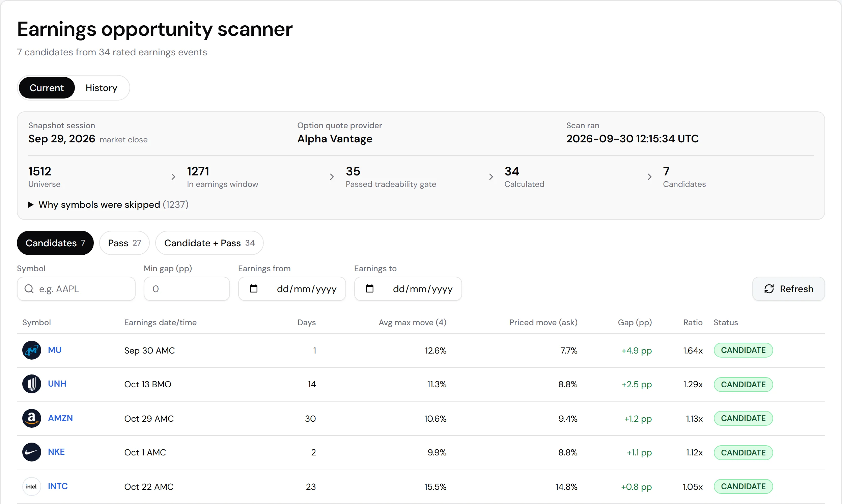Click the Priced move (ask) header
Screen dimensions: 842x504
click(x=543, y=323)
